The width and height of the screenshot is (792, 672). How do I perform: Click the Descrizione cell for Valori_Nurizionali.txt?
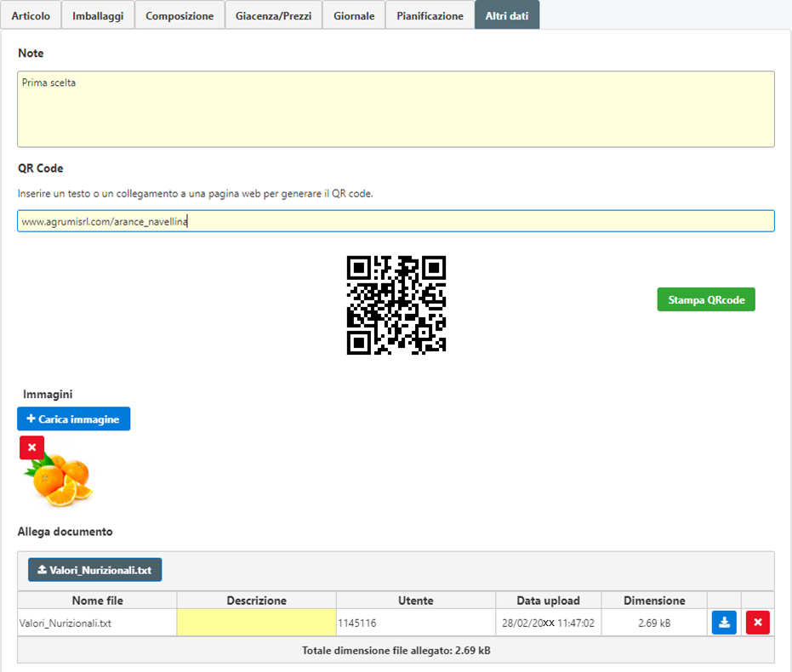coord(257,623)
